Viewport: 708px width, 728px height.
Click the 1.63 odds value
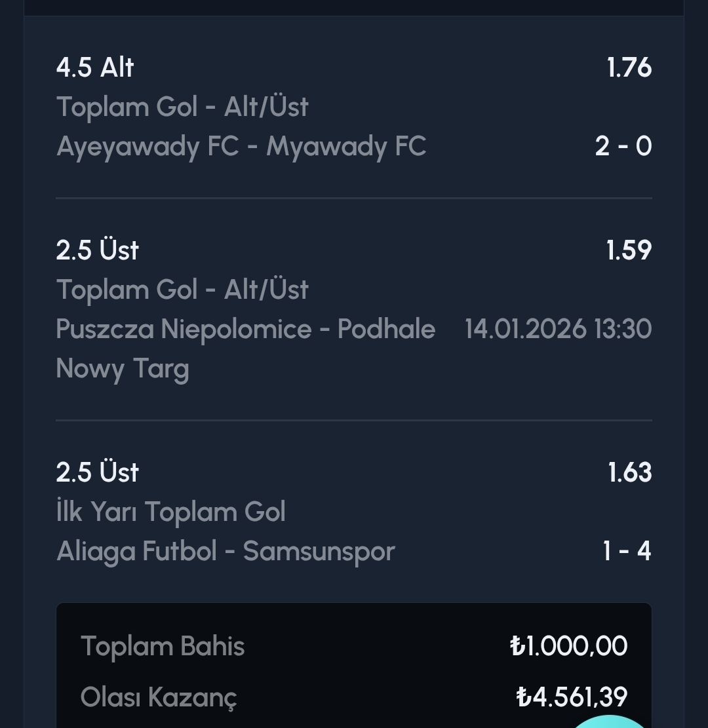click(629, 472)
